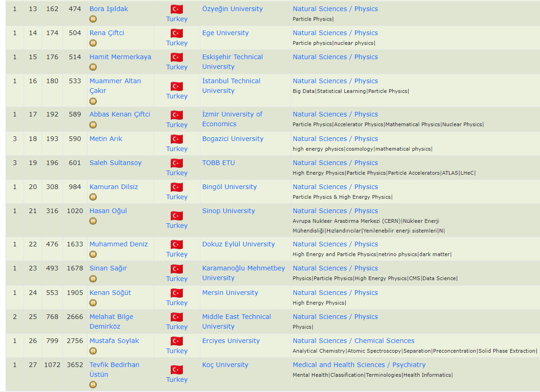Click the medal icon beneath Kenan Söğüt
Image resolution: width=540 pixels, height=392 pixels.
tap(93, 303)
